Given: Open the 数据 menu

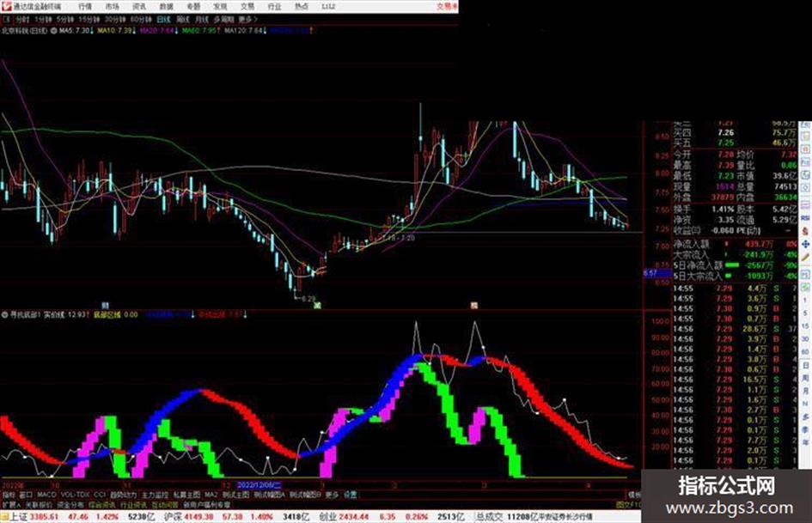Looking at the screenshot, I should pyautogui.click(x=166, y=7).
